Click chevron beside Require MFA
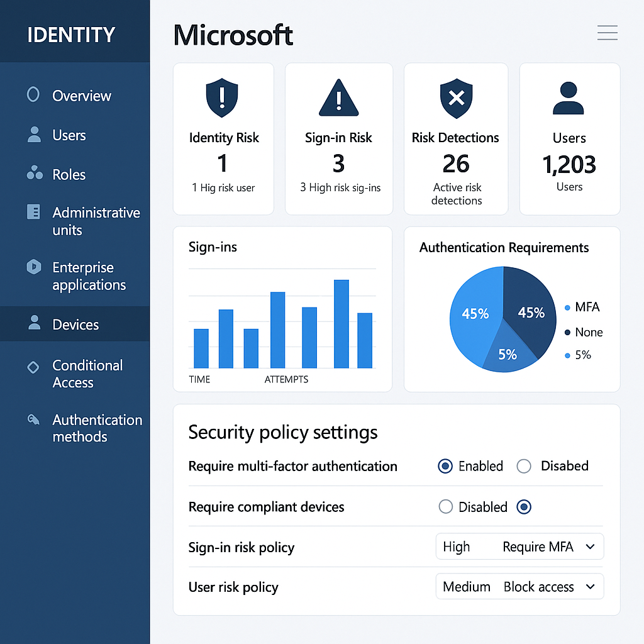The height and width of the screenshot is (644, 644). [590, 547]
